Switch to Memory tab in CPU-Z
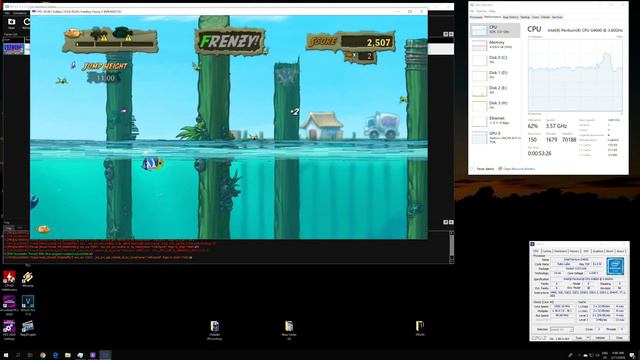This screenshot has width=640, height=360. point(574,251)
